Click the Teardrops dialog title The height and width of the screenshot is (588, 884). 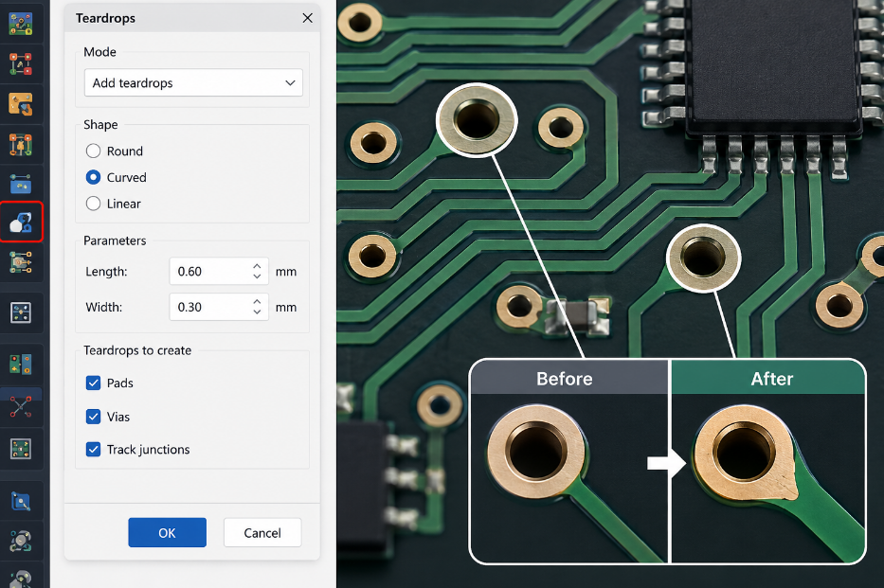pos(105,18)
